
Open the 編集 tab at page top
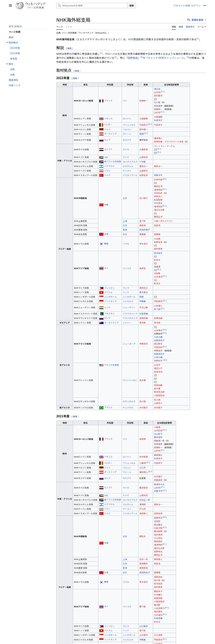181,27
